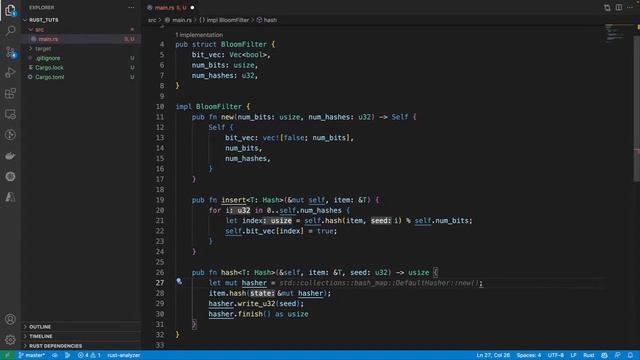Click the 1 implementation code lens
The image size is (640, 360).
(199, 35)
